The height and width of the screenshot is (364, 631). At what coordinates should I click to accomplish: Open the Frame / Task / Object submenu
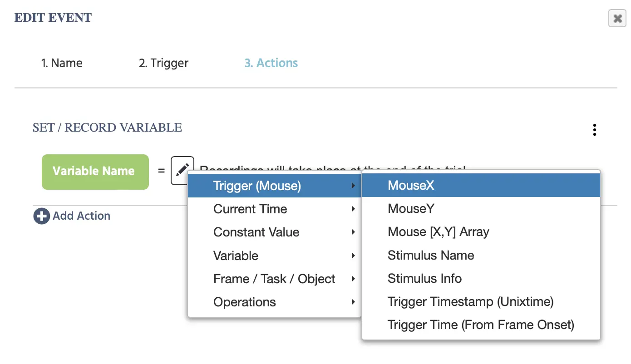point(274,279)
